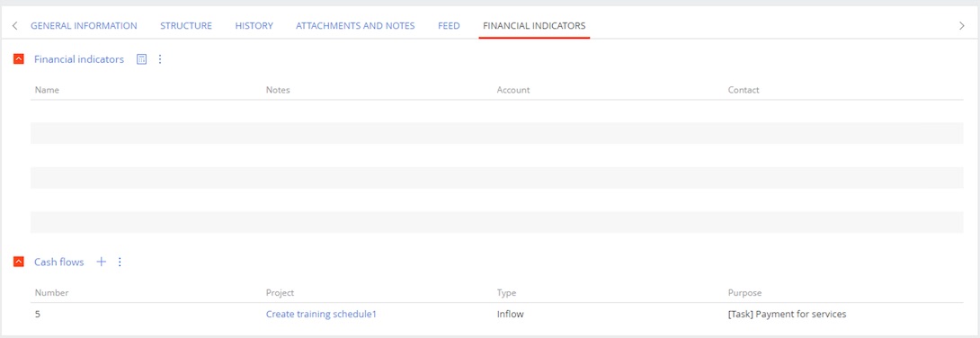This screenshot has width=980, height=338.
Task: Click the Project column header
Action: point(280,292)
